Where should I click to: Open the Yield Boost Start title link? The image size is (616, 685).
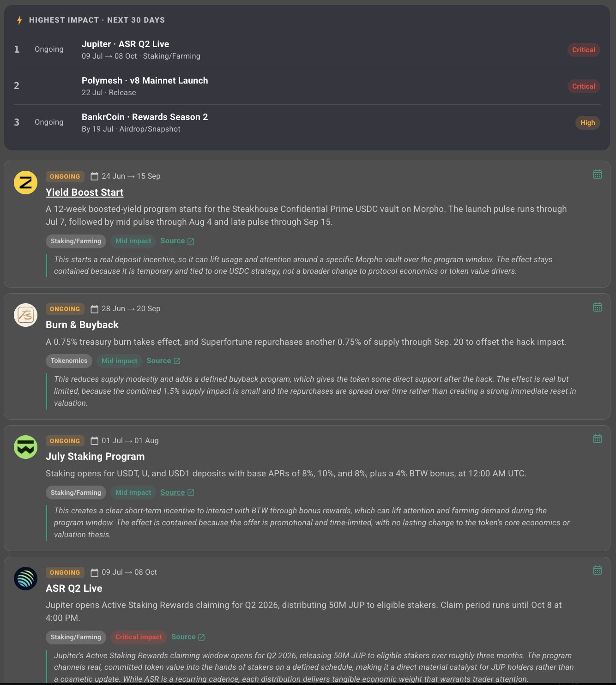pos(85,192)
